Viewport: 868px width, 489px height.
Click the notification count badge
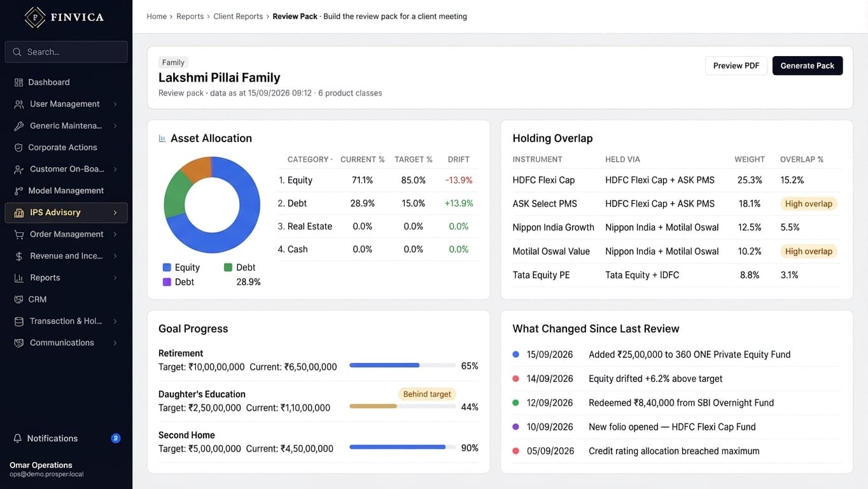pyautogui.click(x=116, y=438)
